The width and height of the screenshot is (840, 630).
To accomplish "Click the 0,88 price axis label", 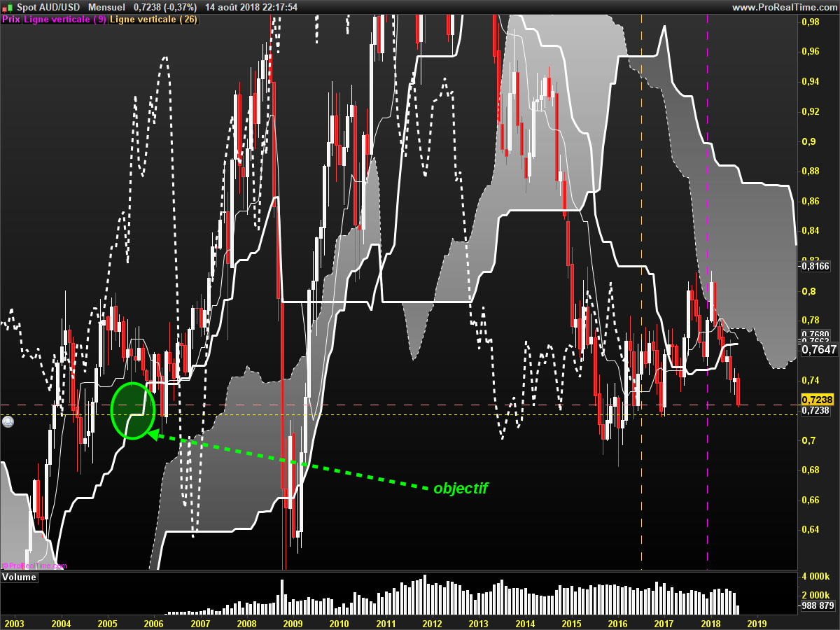I will (x=811, y=171).
